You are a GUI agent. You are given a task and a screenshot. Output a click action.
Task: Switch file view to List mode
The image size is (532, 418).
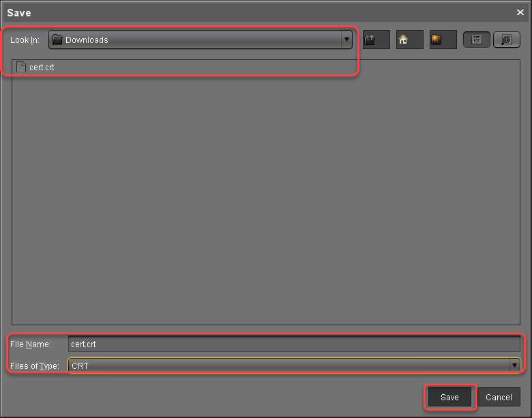(477, 40)
